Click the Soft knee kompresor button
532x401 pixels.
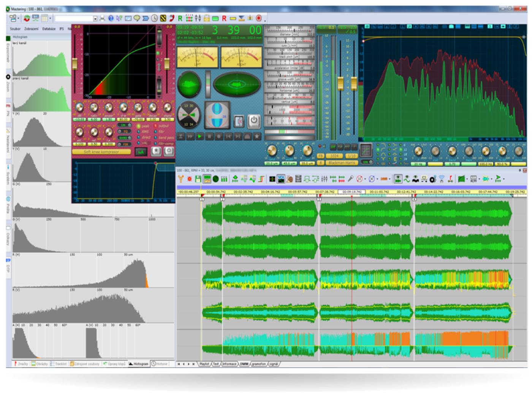coord(101,152)
